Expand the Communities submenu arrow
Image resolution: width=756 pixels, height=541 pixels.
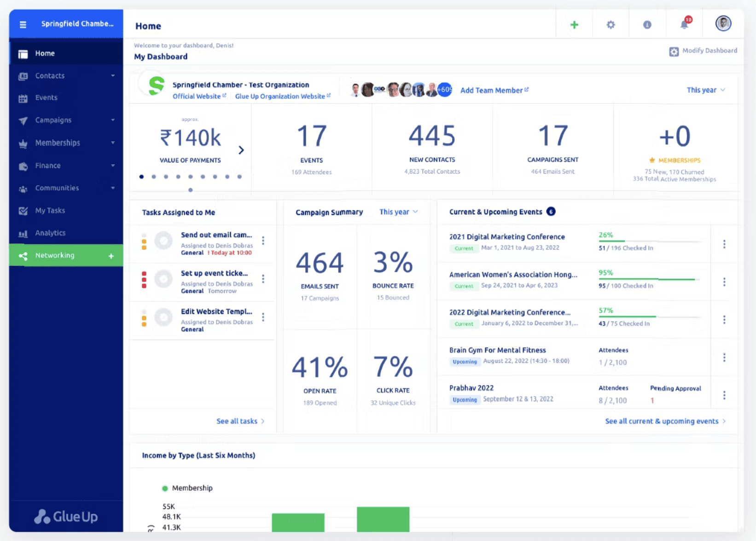pyautogui.click(x=113, y=188)
